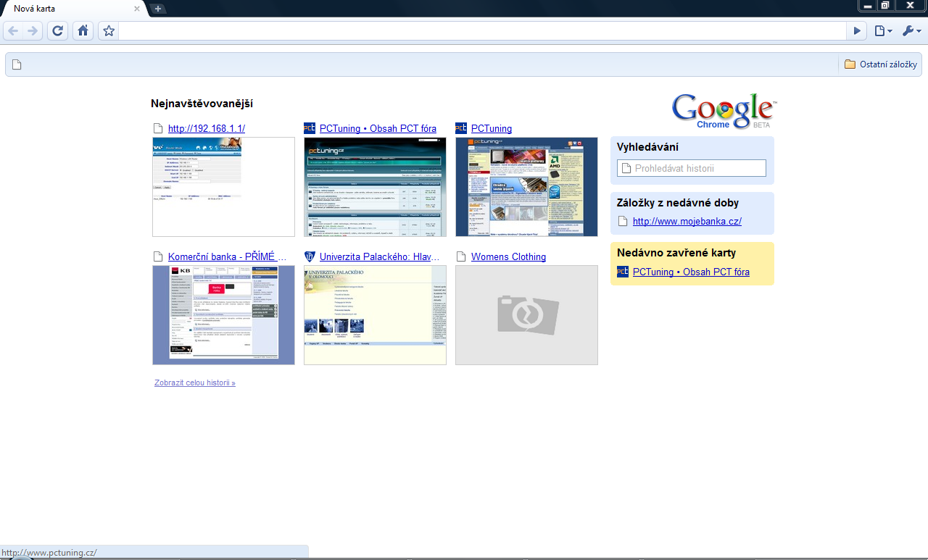
Task: Click the Nejnavštěvovanější heading
Action: point(202,104)
